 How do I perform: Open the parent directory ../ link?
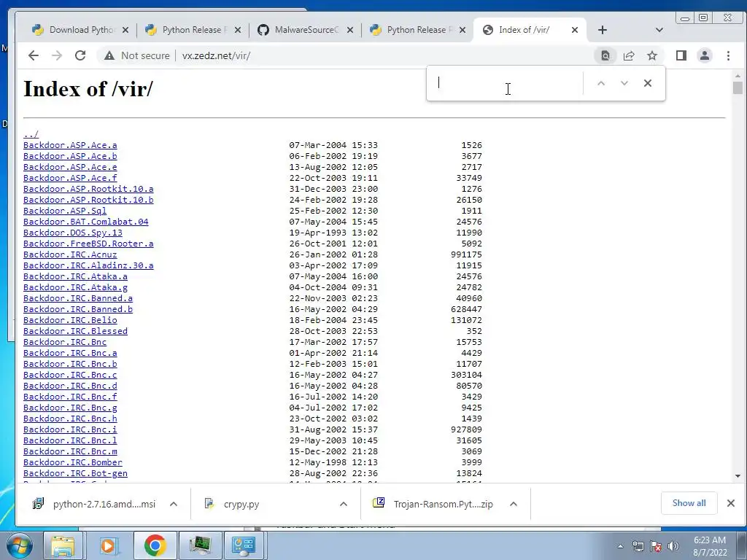coord(31,134)
